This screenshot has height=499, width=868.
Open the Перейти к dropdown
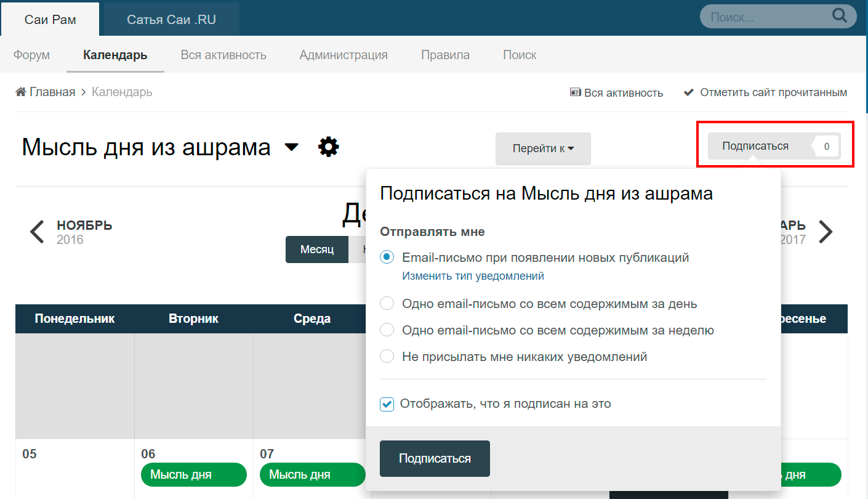[x=543, y=148]
